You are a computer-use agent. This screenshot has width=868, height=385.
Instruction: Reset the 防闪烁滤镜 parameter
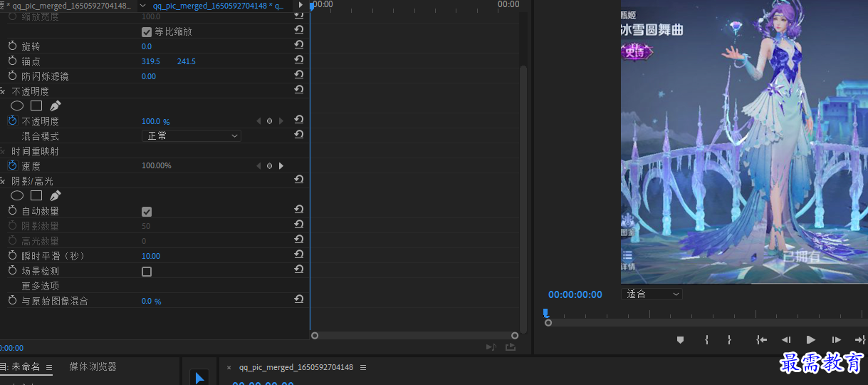click(x=299, y=75)
